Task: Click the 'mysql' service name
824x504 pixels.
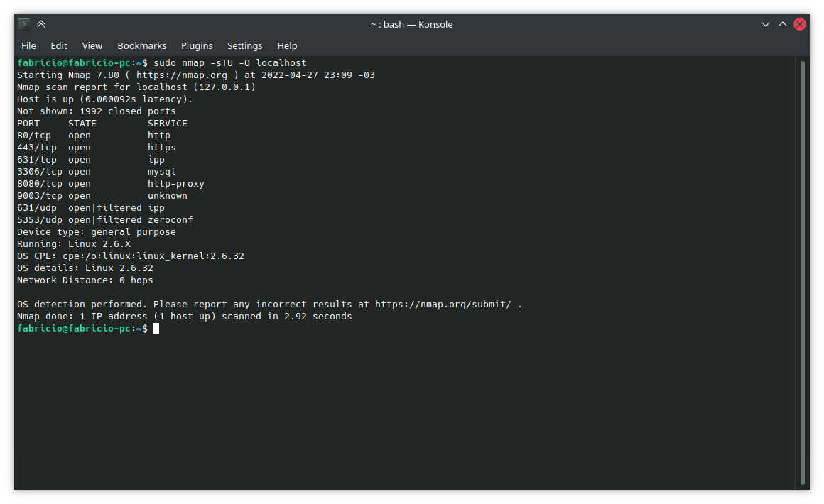Action: click(162, 172)
